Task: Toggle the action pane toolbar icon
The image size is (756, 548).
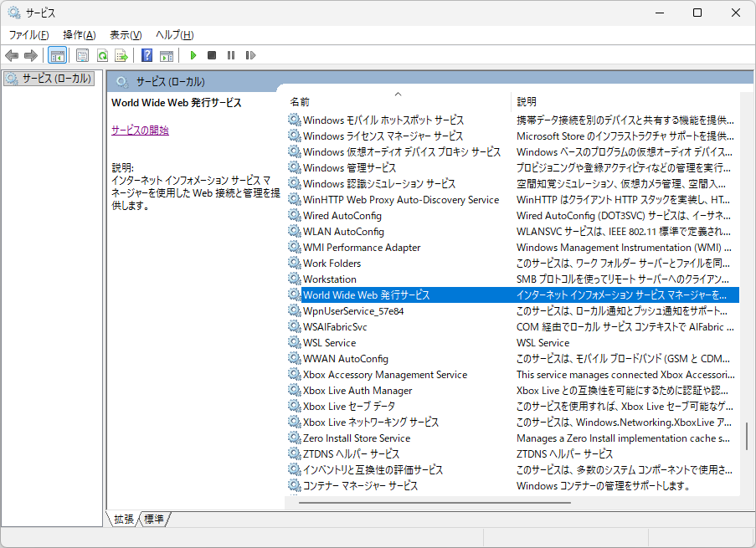Action: pyautogui.click(x=167, y=55)
